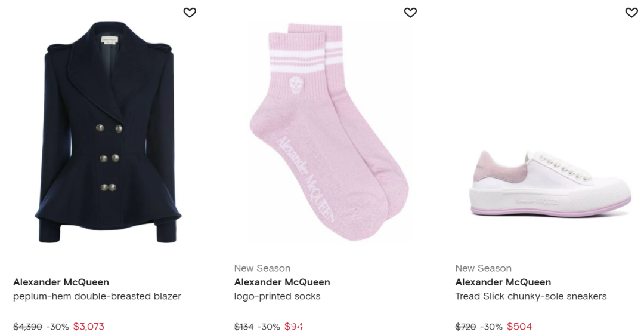Click New Season label above the socks

(x=262, y=268)
